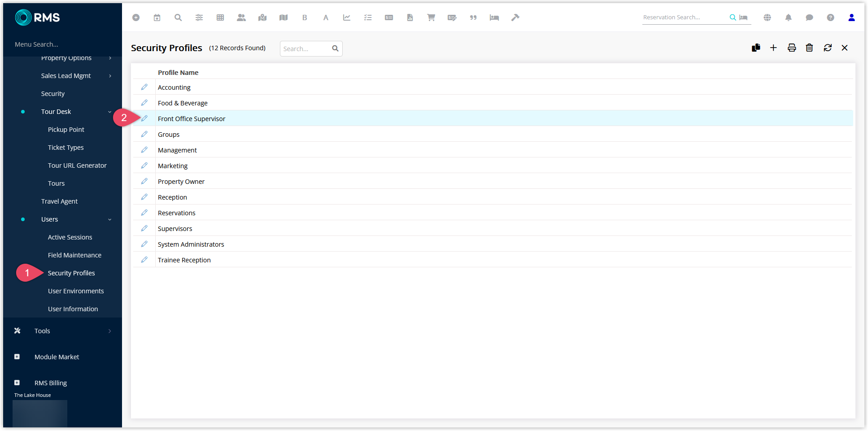
Task: Expand the Sales Lead Mgmt submenu arrow
Action: coord(110,76)
